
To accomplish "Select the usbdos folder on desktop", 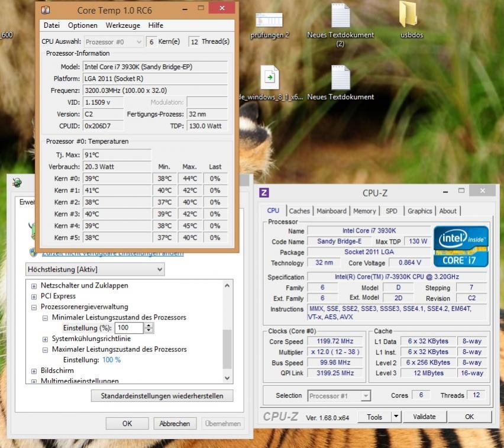I will [412, 20].
